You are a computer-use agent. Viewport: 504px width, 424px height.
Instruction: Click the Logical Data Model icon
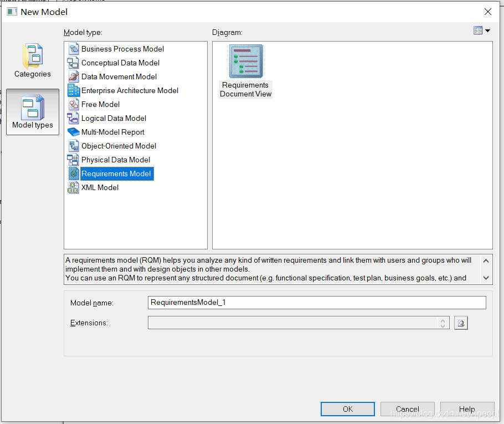pos(73,118)
